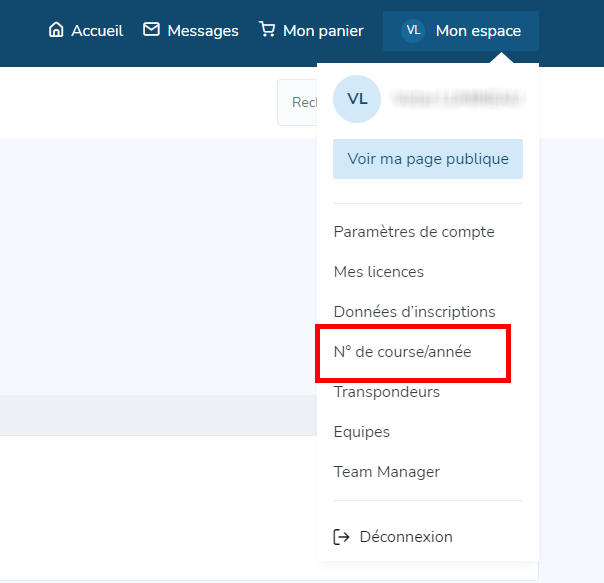Click the shopping cart icon

(267, 30)
